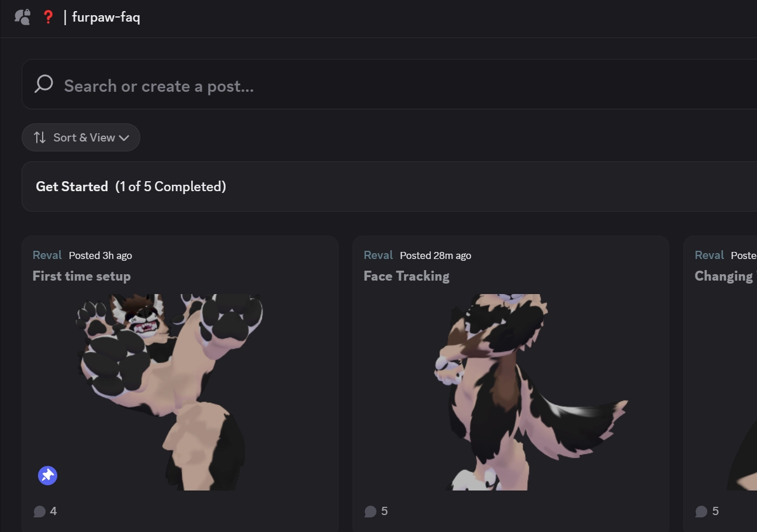This screenshot has width=757, height=532.
Task: Expand the Sort & View chevron
Action: [x=123, y=138]
